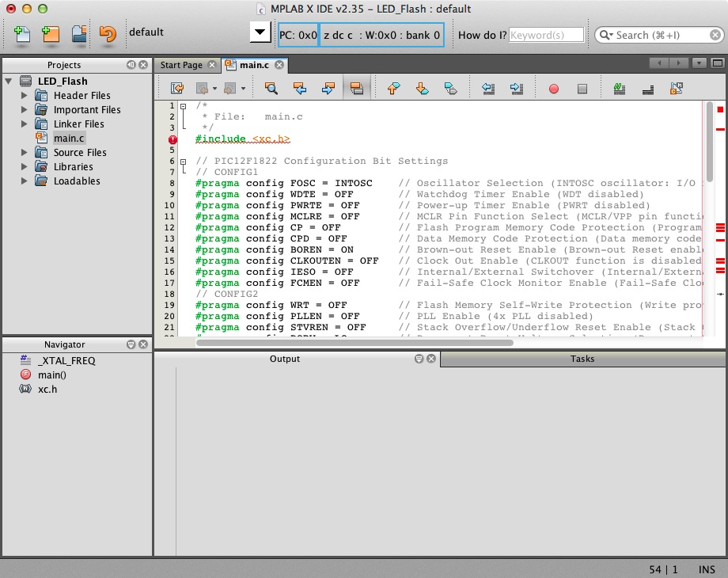728x578 pixels.
Task: Click the Stop Macro Recording square icon
Action: point(582,89)
